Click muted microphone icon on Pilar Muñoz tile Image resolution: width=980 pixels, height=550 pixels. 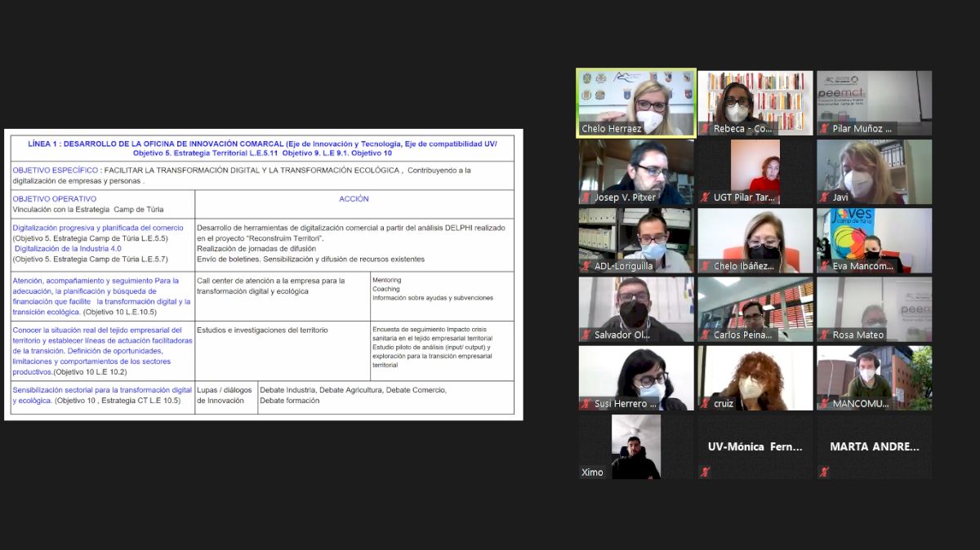(825, 129)
